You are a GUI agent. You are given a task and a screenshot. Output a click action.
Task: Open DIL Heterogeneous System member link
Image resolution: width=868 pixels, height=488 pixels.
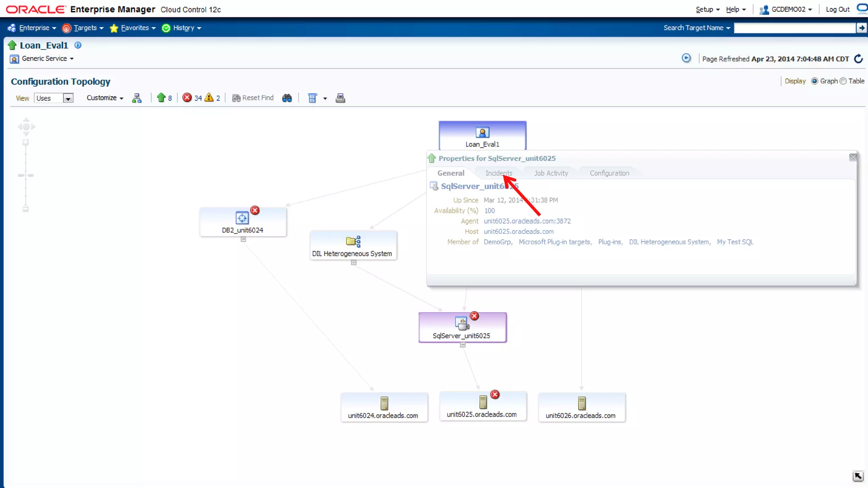tap(669, 242)
